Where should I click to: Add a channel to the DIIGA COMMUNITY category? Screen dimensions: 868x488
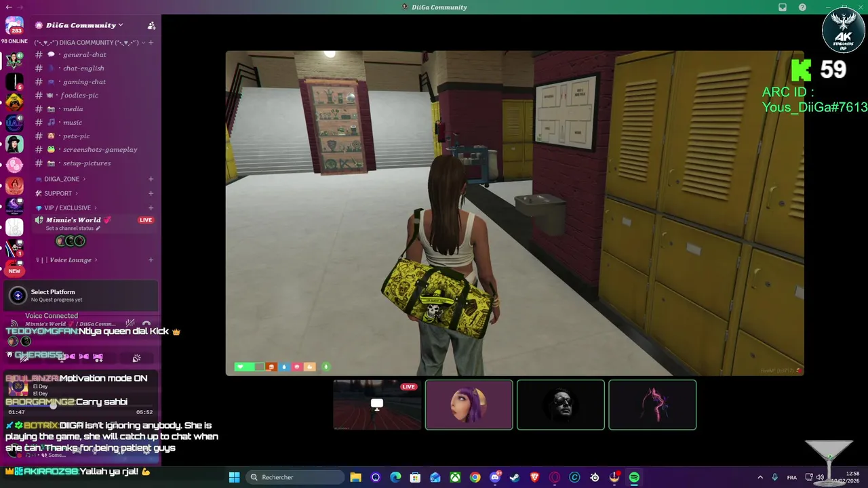pos(151,43)
